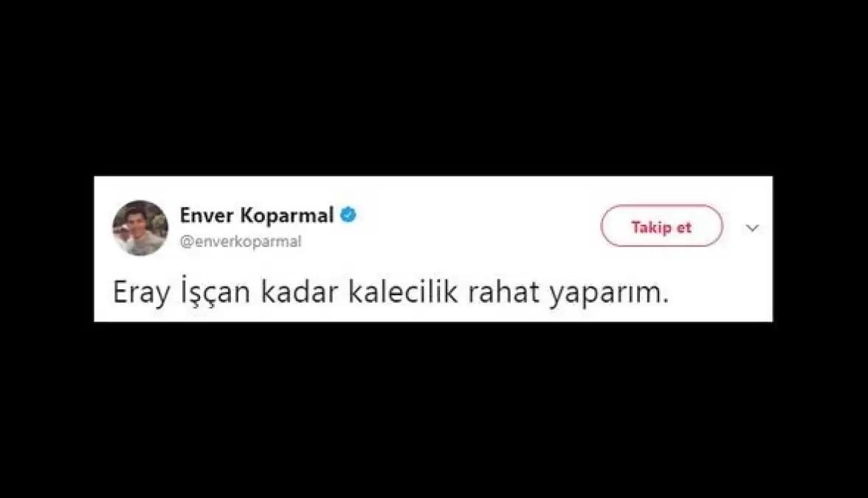This screenshot has height=498, width=868.
Task: Select the display name Enver Koparmal
Action: click(x=257, y=215)
